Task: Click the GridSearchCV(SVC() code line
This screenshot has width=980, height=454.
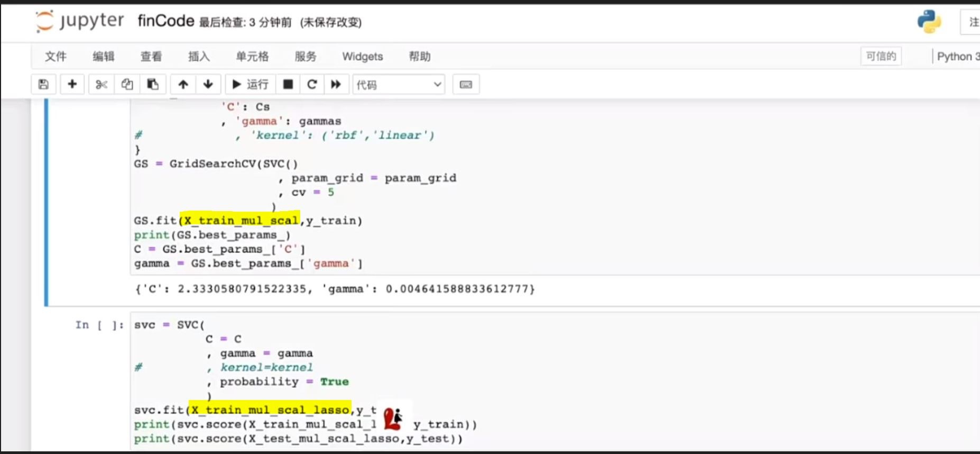Action: 216,164
